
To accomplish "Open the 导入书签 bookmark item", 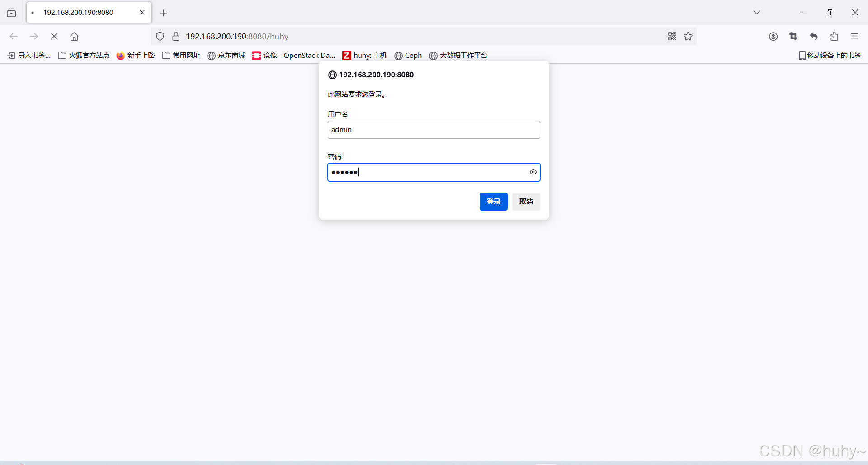I will (x=29, y=56).
